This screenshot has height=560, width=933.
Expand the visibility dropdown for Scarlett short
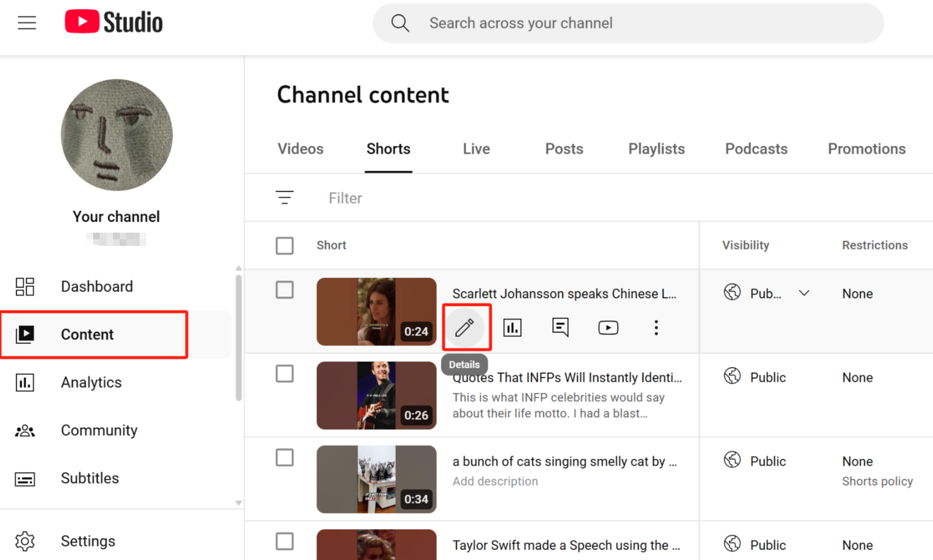click(x=804, y=293)
